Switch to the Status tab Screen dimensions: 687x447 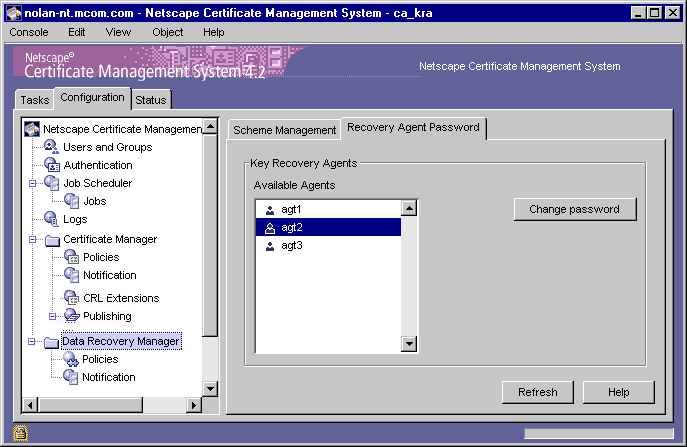151,100
